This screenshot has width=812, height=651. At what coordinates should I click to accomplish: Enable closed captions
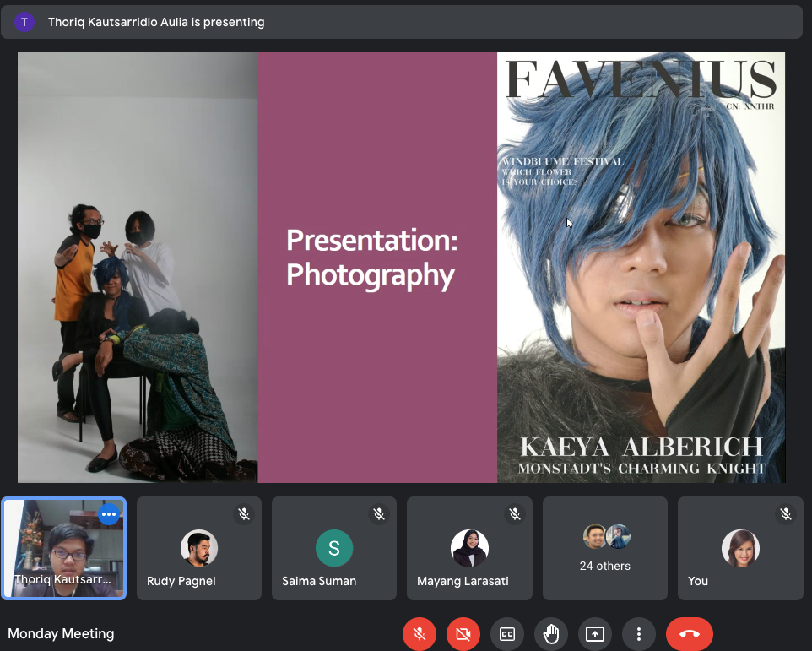(x=507, y=634)
